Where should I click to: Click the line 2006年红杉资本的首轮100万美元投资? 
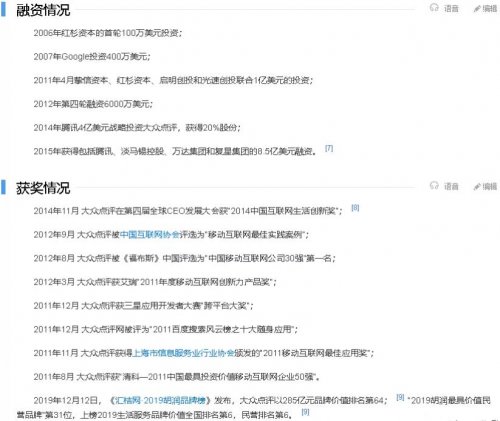[x=107, y=33]
